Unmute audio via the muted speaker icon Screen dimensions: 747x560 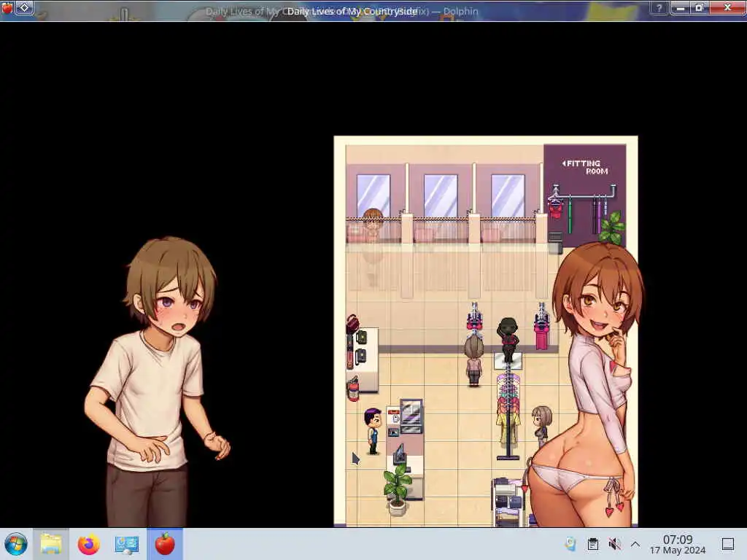[x=614, y=544]
